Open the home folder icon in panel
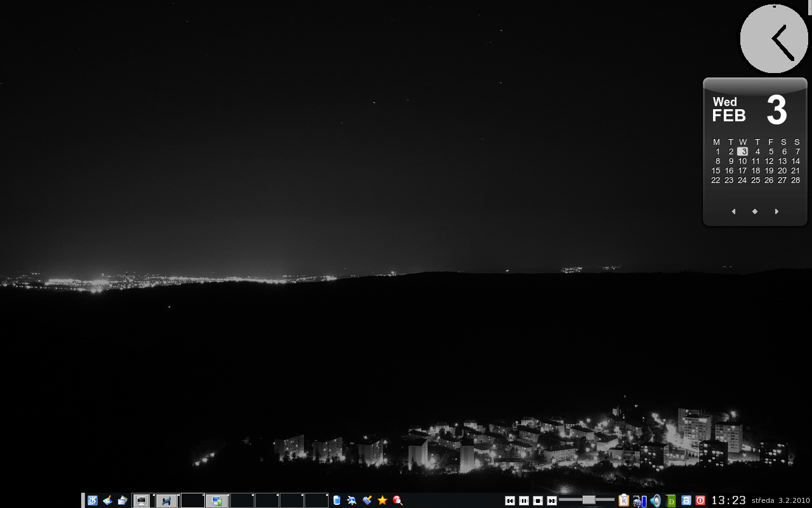This screenshot has width=812, height=508. tap(122, 500)
